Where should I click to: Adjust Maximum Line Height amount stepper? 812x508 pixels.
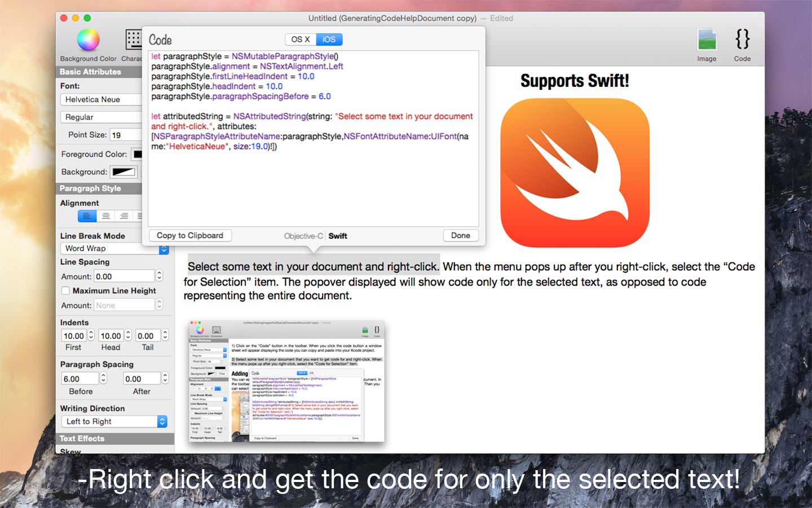[159, 305]
